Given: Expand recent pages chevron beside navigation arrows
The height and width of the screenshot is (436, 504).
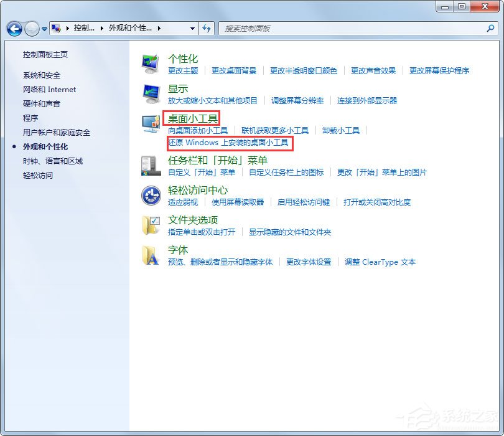Looking at the screenshot, I should pyautogui.click(x=43, y=29).
